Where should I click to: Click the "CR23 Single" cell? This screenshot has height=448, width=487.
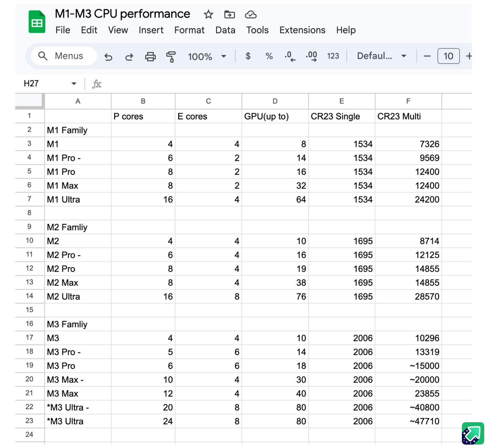tap(342, 116)
